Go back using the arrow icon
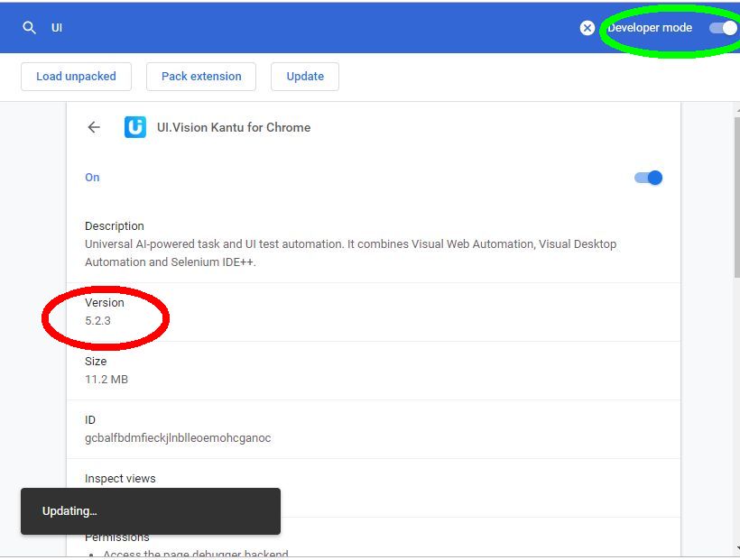 [94, 127]
